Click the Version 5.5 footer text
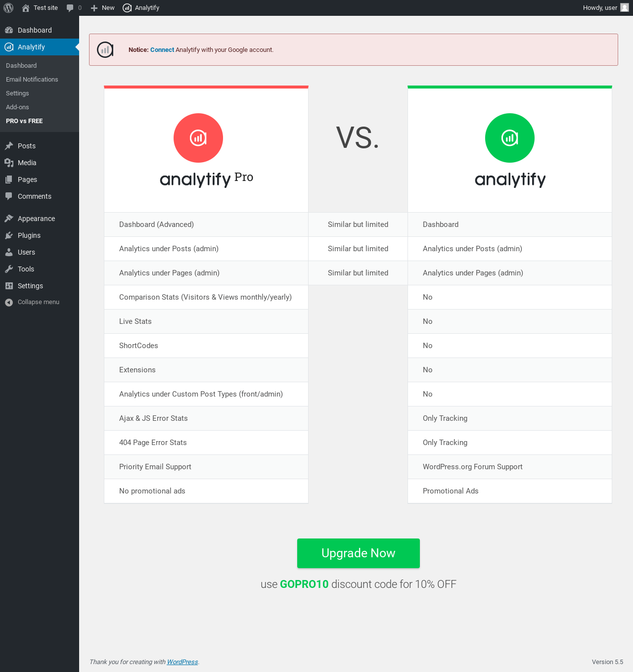Image resolution: width=633 pixels, height=672 pixels. click(x=607, y=662)
